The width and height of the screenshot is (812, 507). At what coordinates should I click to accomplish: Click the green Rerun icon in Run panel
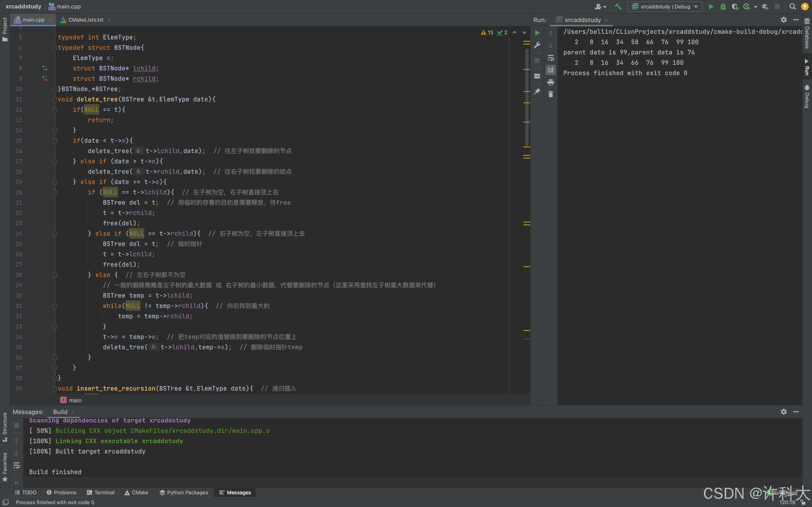(x=537, y=33)
